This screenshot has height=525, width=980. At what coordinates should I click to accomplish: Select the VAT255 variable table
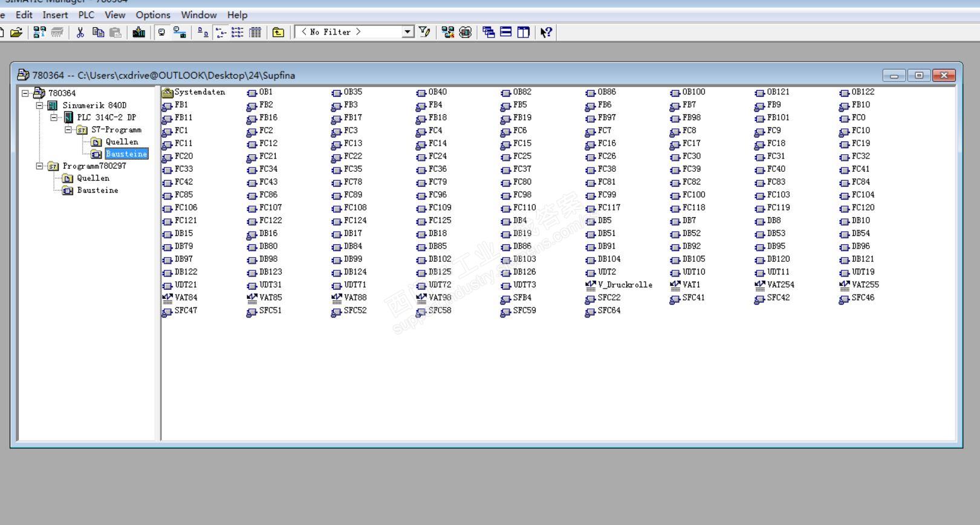859,285
